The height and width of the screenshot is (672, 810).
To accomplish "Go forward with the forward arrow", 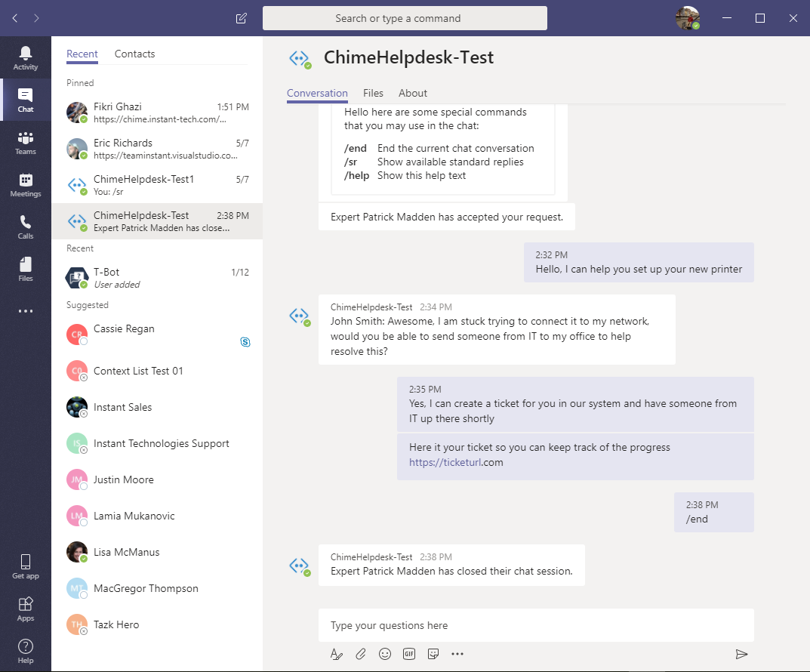I will pos(36,19).
